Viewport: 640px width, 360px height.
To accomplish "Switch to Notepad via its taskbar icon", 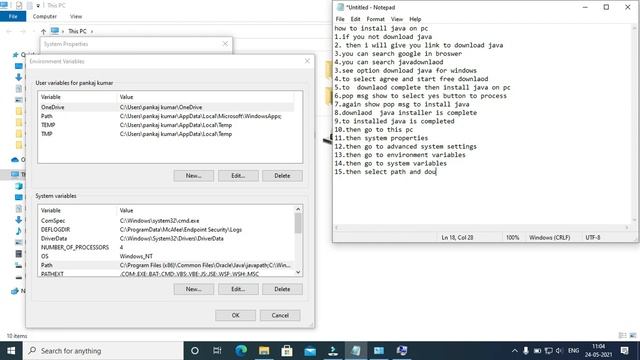I will point(356,351).
